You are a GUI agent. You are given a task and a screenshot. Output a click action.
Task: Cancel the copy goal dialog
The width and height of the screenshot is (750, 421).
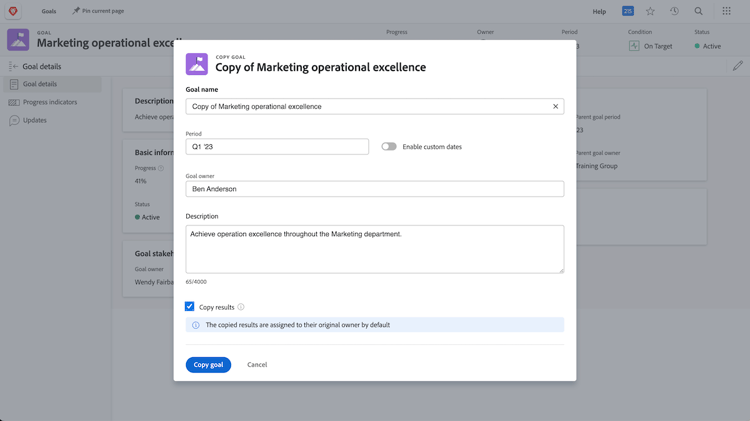(257, 365)
